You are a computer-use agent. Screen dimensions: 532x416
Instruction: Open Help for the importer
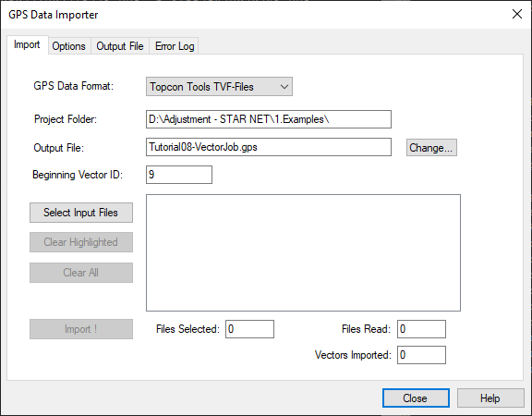click(490, 398)
